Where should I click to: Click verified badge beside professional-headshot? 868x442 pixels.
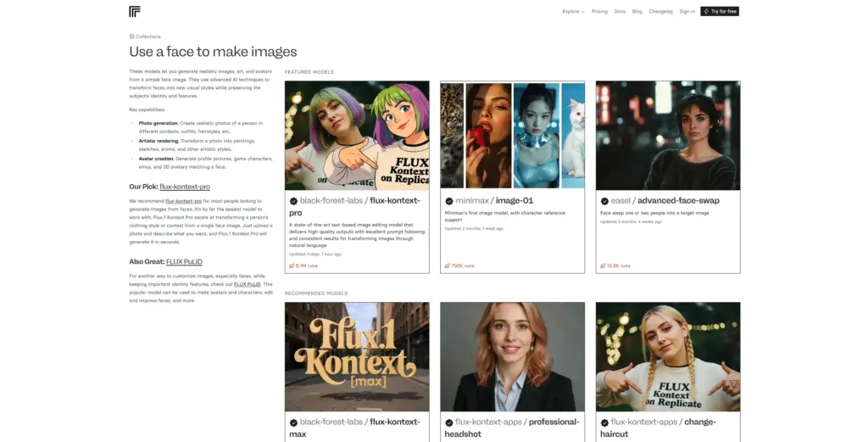[x=449, y=422]
